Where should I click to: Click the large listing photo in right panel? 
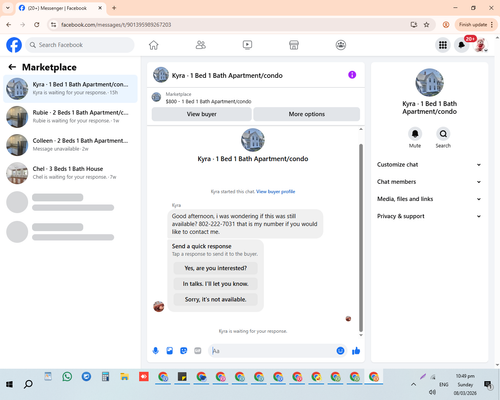click(x=429, y=82)
